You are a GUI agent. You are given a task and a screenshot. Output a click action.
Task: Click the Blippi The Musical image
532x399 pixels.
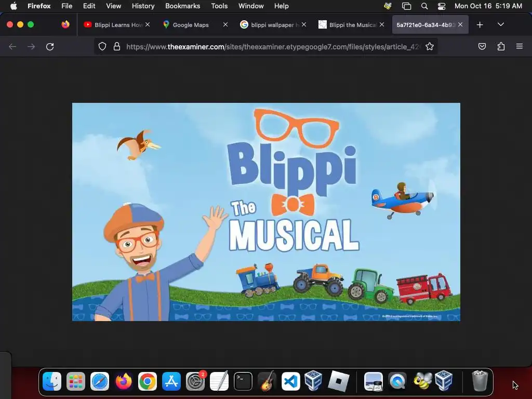click(266, 212)
